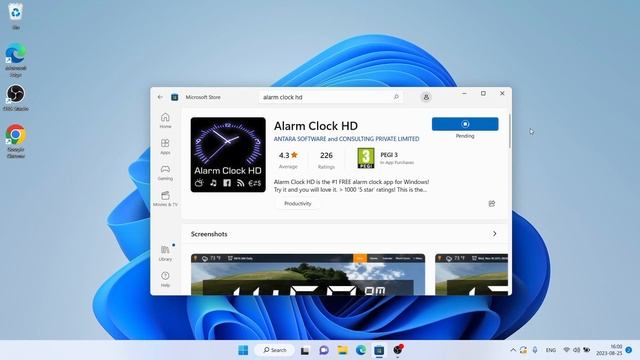Viewport: 640px width, 360px height.
Task: Click the Microsoft Store logo in title bar
Action: pos(175,97)
